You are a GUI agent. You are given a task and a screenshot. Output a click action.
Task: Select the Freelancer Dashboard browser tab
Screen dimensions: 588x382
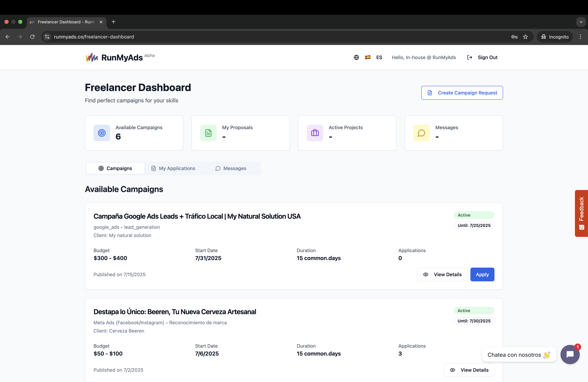67,22
